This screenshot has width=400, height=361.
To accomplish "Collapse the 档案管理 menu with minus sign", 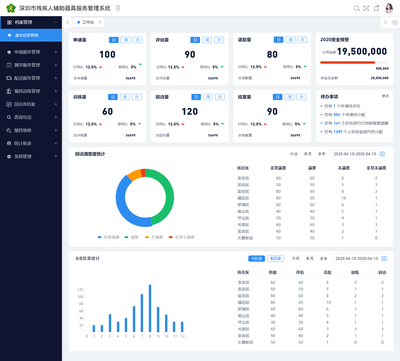I will tap(56, 22).
